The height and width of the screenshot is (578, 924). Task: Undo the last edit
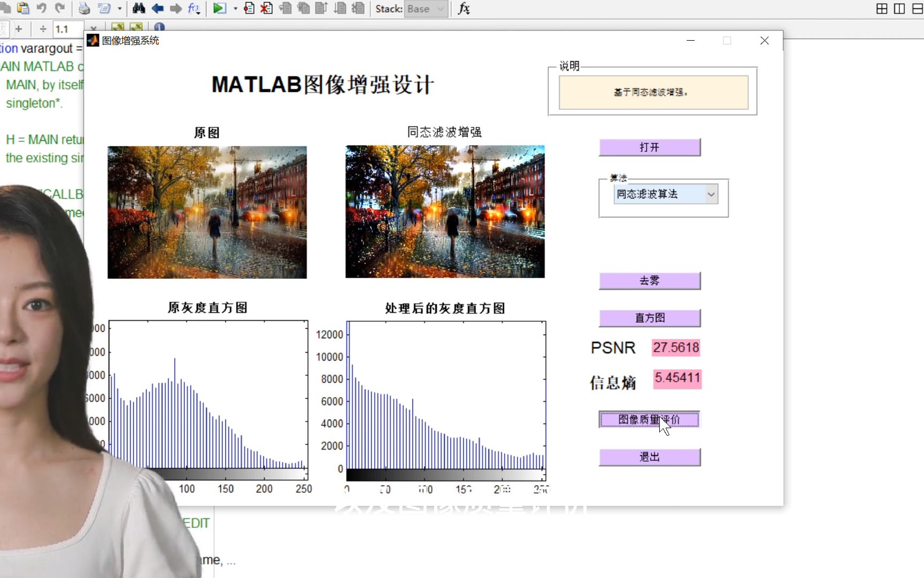42,9
